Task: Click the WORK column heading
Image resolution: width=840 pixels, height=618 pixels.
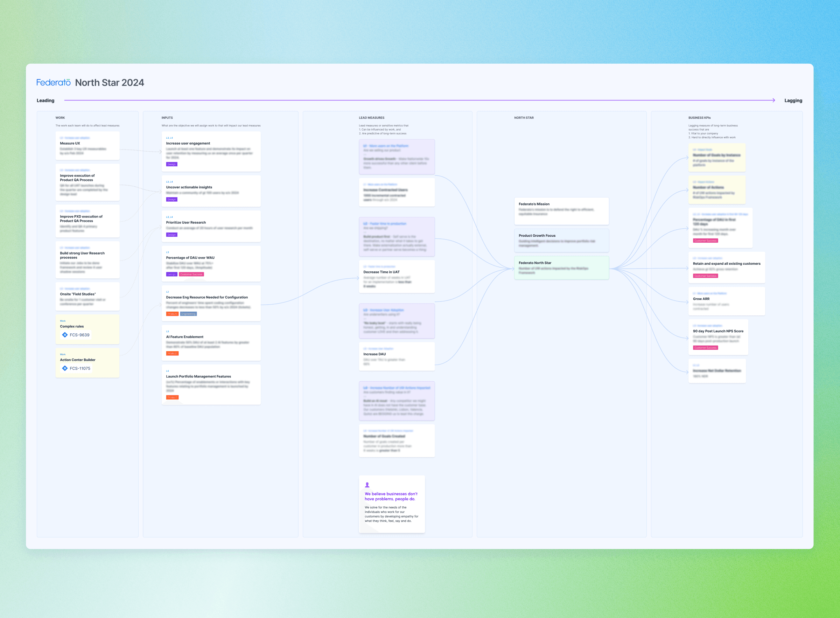Action: (60, 118)
